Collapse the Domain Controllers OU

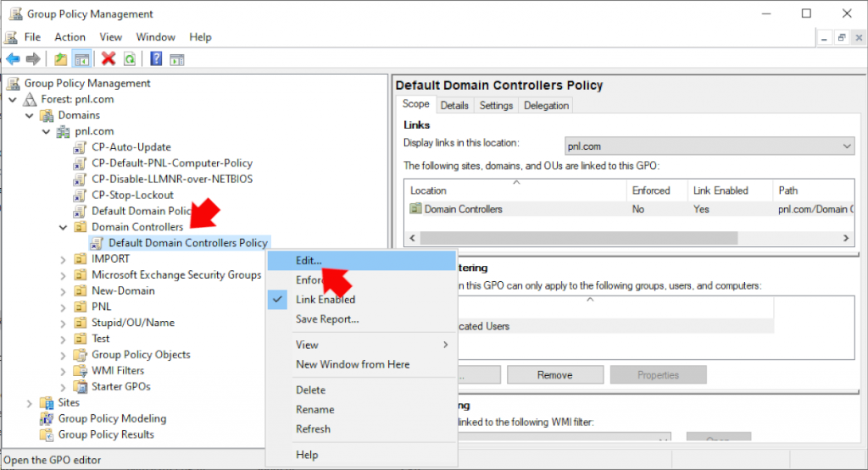click(63, 227)
